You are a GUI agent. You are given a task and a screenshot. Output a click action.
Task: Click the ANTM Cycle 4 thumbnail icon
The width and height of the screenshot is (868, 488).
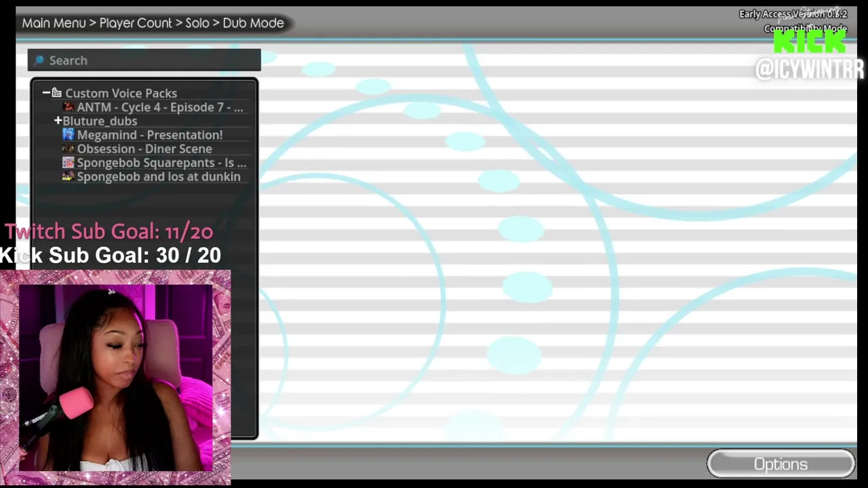pyautogui.click(x=68, y=107)
